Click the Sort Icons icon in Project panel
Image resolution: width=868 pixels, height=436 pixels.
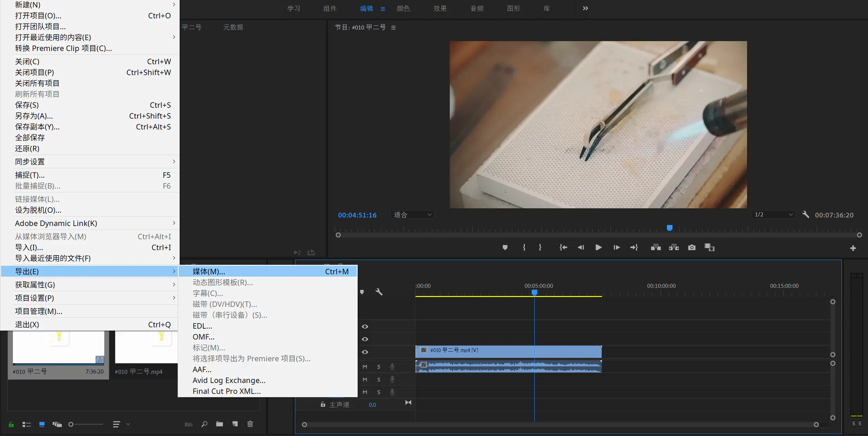[x=117, y=424]
